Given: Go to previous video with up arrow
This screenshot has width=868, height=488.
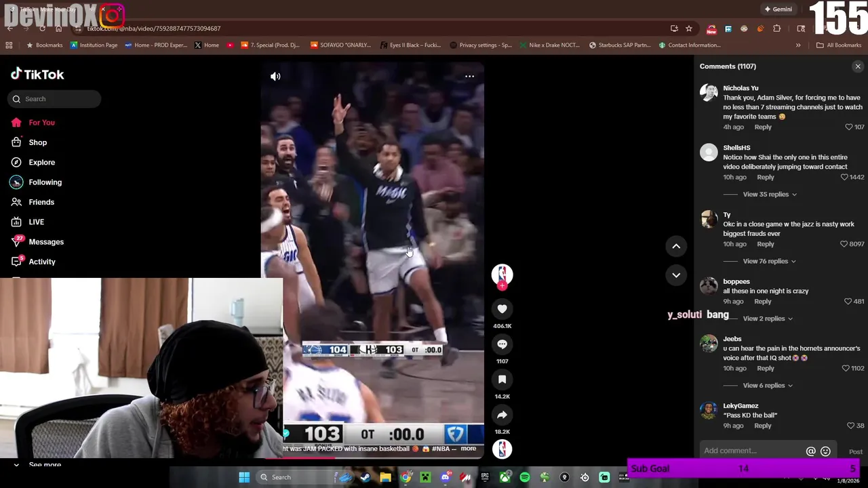Looking at the screenshot, I should [676, 247].
